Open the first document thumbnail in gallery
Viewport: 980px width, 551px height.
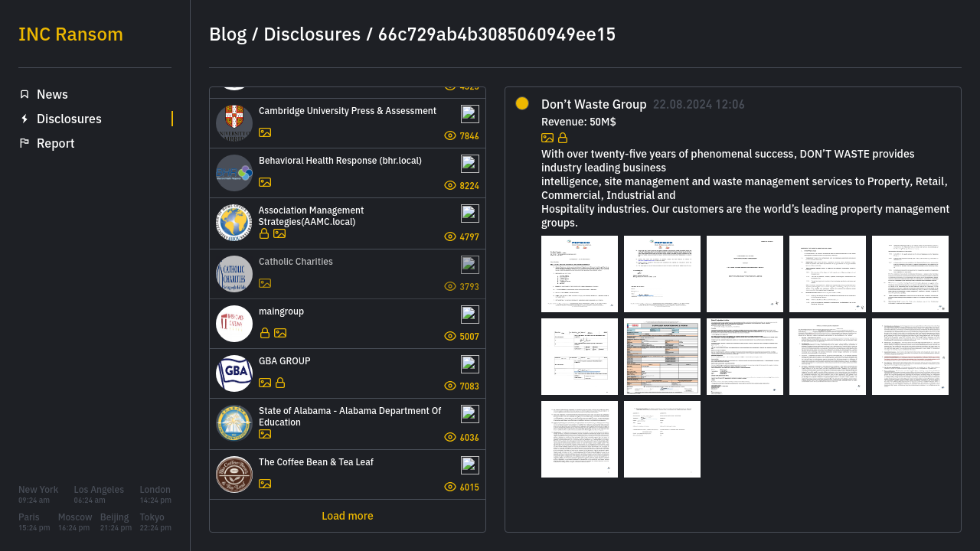[x=580, y=274]
